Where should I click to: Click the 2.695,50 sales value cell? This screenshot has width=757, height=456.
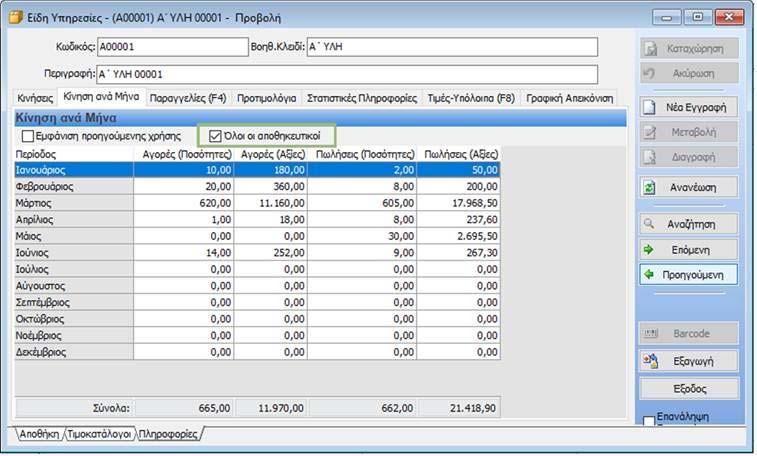click(459, 236)
